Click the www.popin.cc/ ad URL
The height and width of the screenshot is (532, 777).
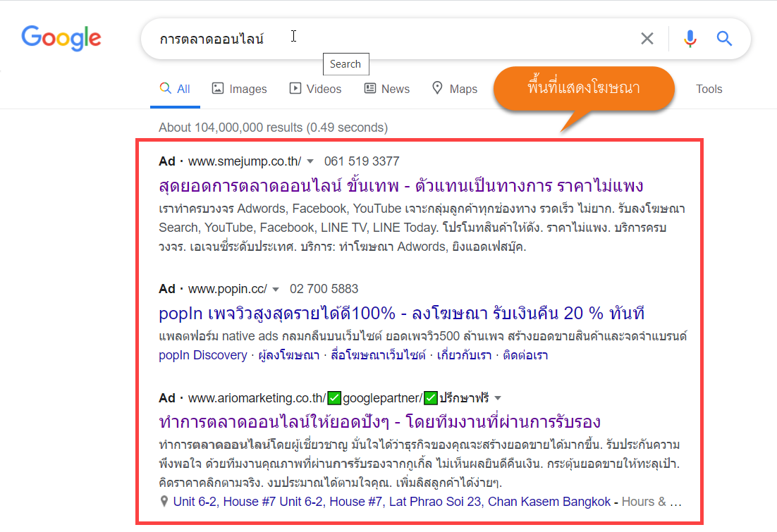click(x=228, y=289)
